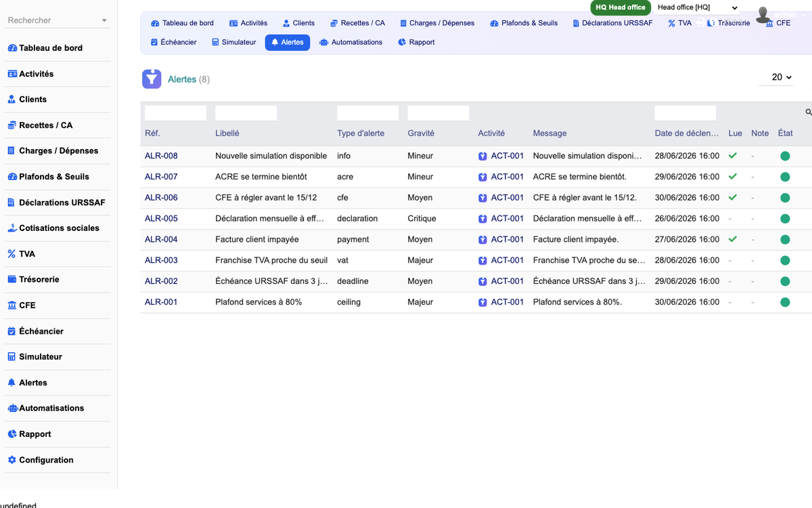The image size is (812, 508).
Task: Click the activity icon in the ALR-001 row
Action: (482, 302)
